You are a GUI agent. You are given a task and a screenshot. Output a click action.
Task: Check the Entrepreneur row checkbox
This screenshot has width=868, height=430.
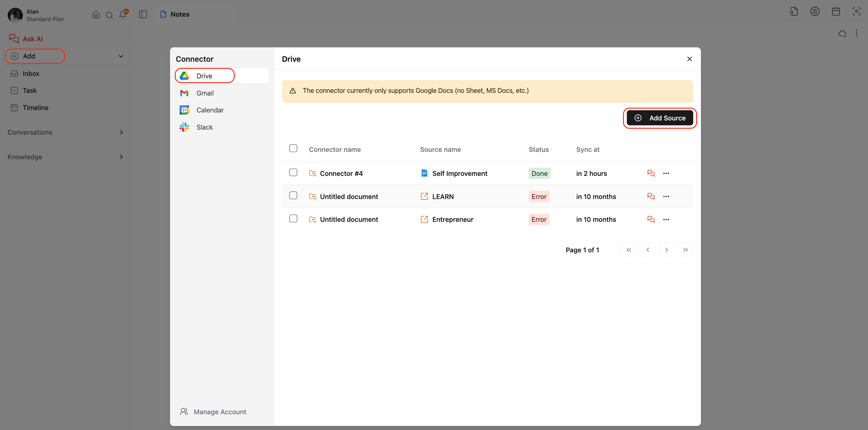[x=293, y=218]
